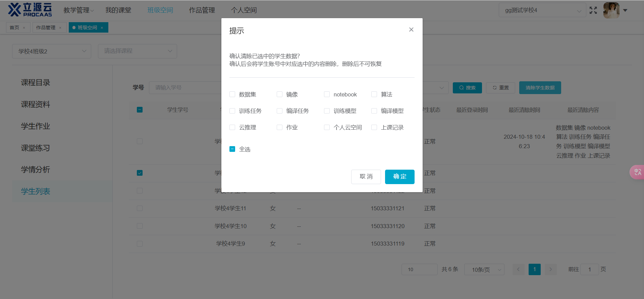Toggle the 全选 checkbox
The image size is (644, 299).
tap(232, 149)
